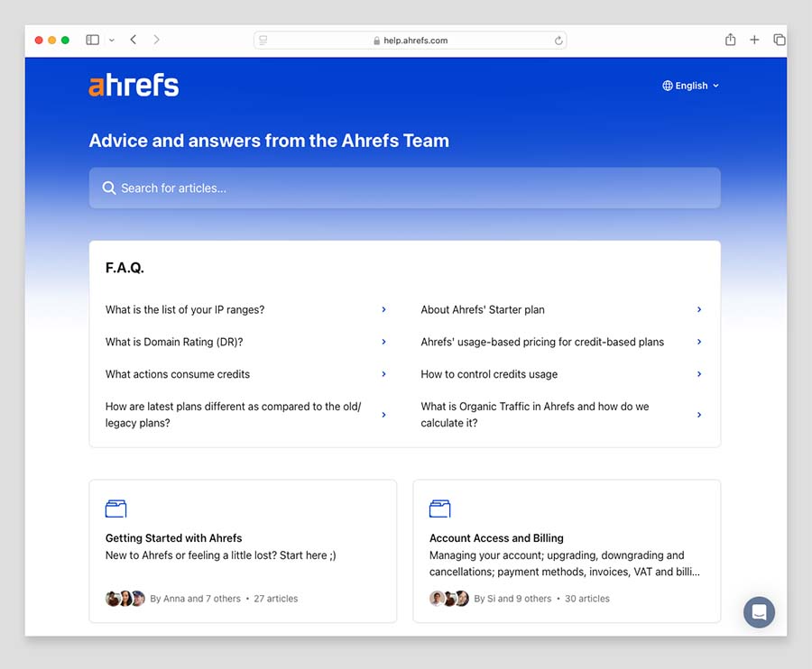Open the English language dropdown

pos(690,86)
